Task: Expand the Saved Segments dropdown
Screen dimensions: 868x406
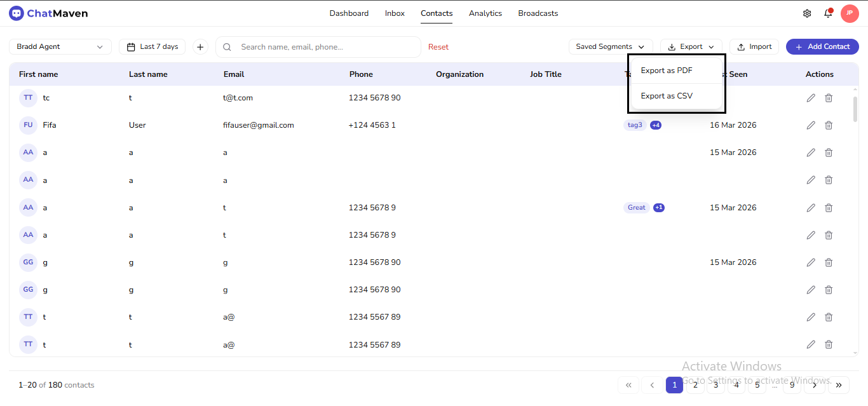Action: click(x=610, y=46)
